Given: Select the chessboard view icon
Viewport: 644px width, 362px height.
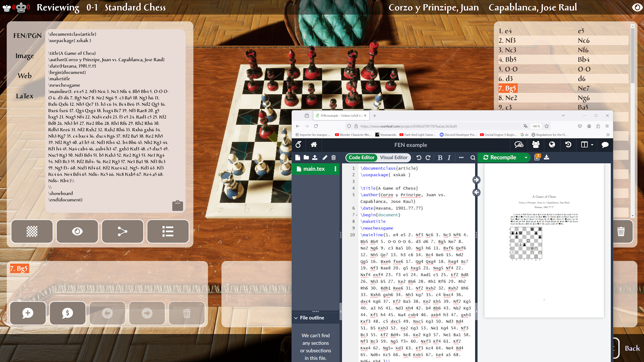Looking at the screenshot, I should coord(32,231).
